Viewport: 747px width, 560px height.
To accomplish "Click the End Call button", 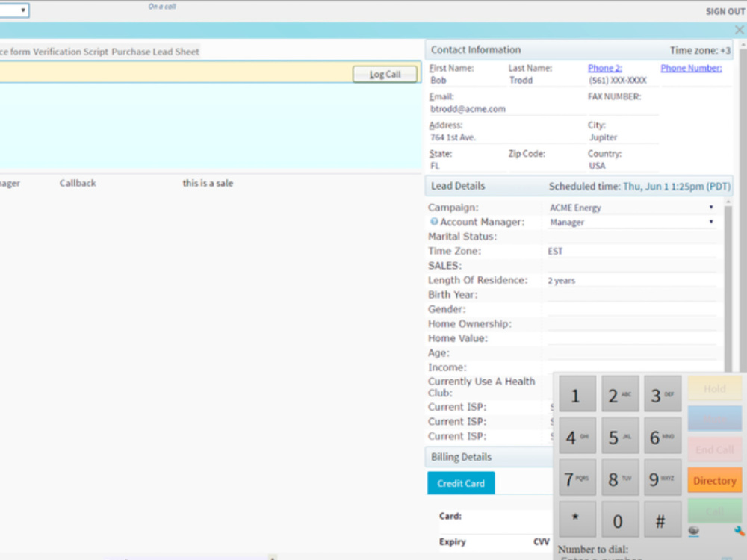I will [715, 449].
